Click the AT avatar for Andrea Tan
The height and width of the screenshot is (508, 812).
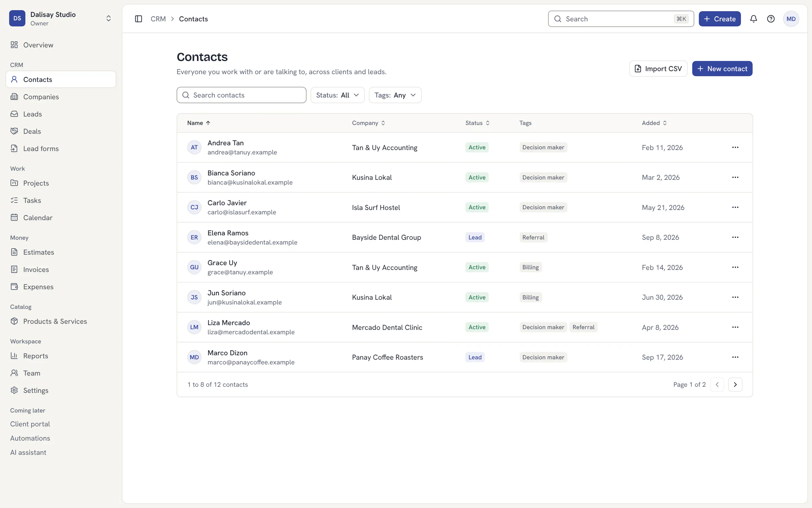194,147
